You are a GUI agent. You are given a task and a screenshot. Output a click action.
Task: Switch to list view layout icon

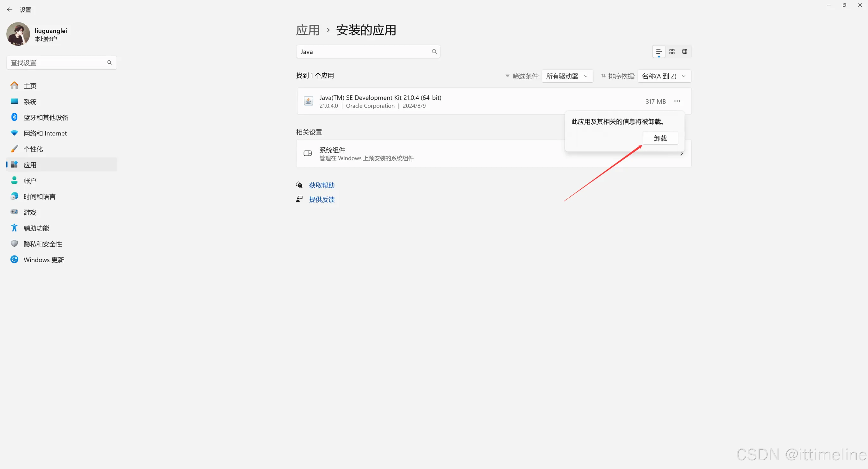point(659,52)
